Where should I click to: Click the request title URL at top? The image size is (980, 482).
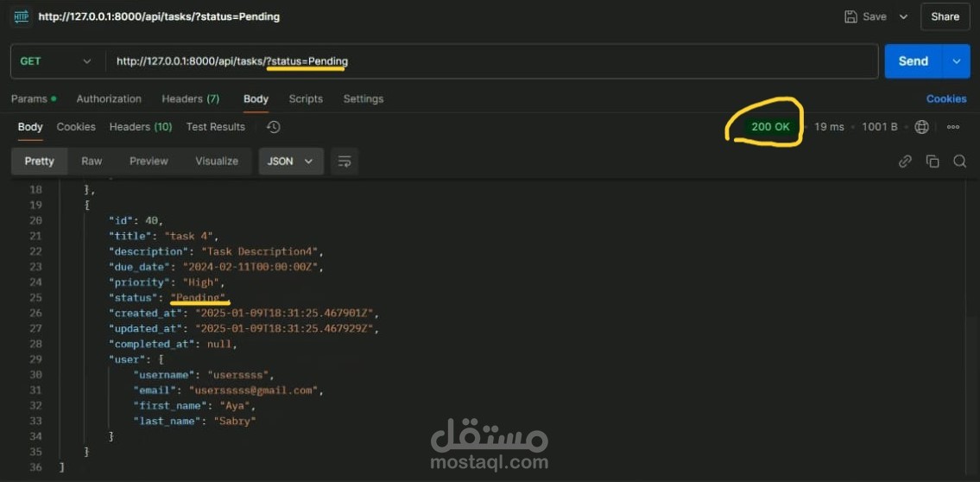(159, 17)
